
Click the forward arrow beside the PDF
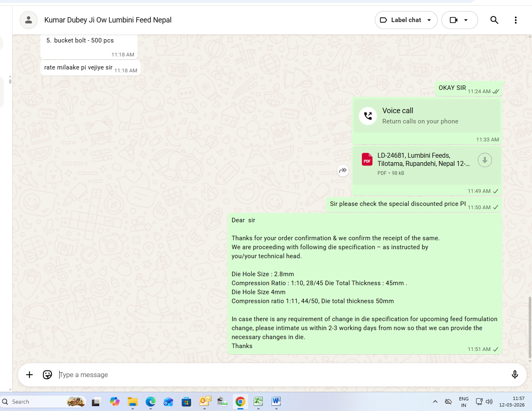tap(343, 170)
